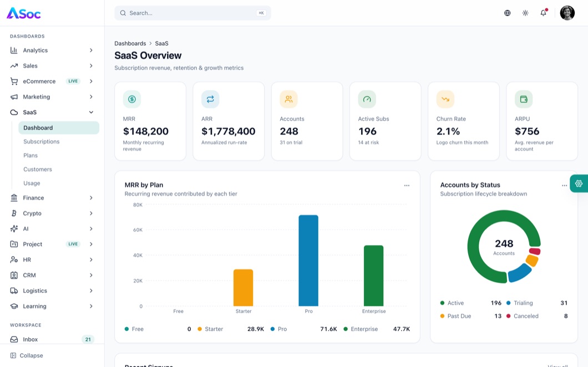The width and height of the screenshot is (588, 367).
Task: Expand the Crypto menu chevron
Action: [x=91, y=213]
